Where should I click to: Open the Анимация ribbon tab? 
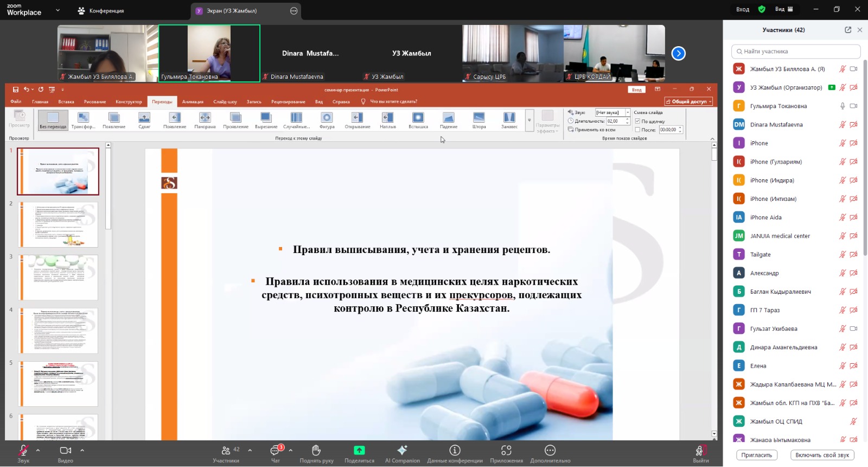[193, 102]
